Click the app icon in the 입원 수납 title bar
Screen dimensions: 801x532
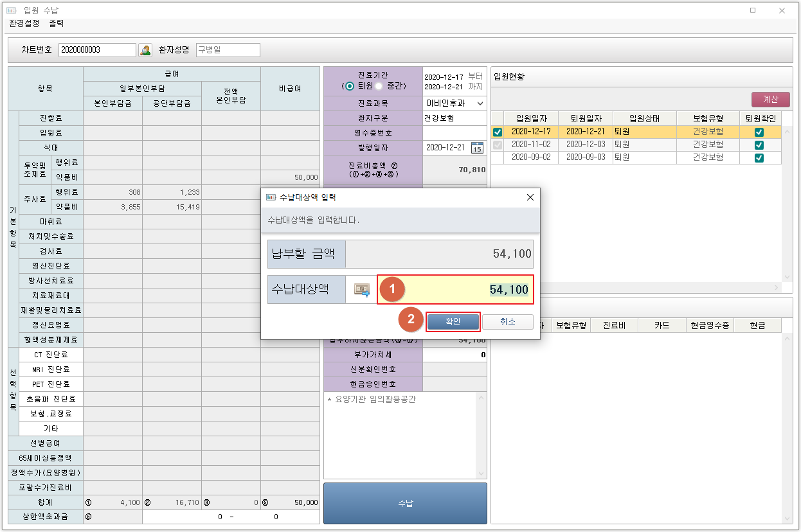click(12, 11)
